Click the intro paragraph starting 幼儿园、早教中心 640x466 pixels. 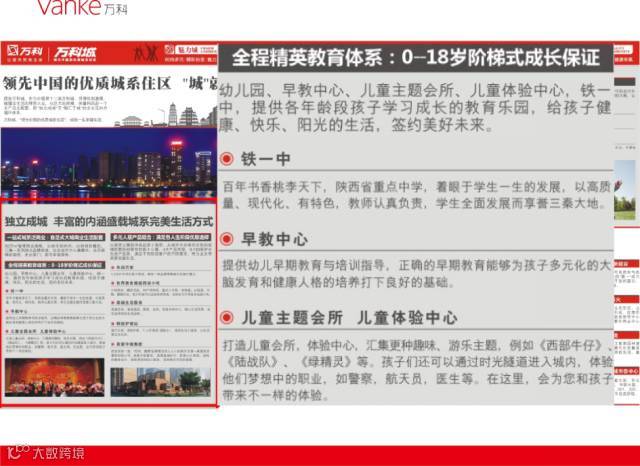pos(415,108)
